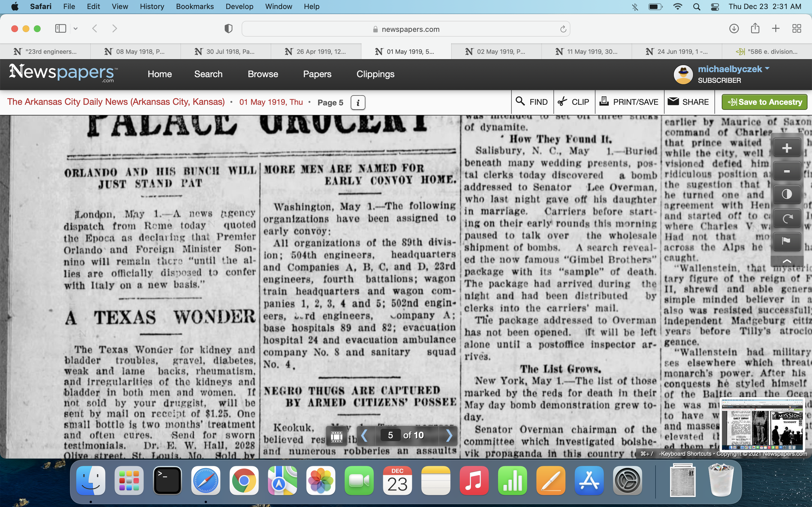Switch to the 02 May 1919 tab
The height and width of the screenshot is (507, 812).
click(496, 52)
